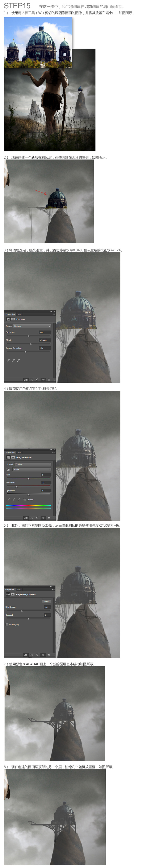Viewport: 168px width, 868px height.
Task: Click the Saturation slider handle
Action: pyautogui.click(x=17, y=487)
